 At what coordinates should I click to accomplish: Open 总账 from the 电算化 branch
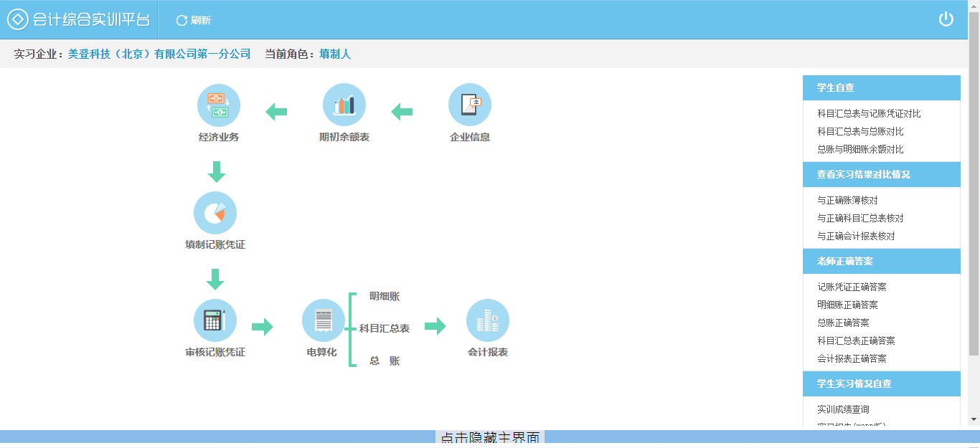[385, 361]
